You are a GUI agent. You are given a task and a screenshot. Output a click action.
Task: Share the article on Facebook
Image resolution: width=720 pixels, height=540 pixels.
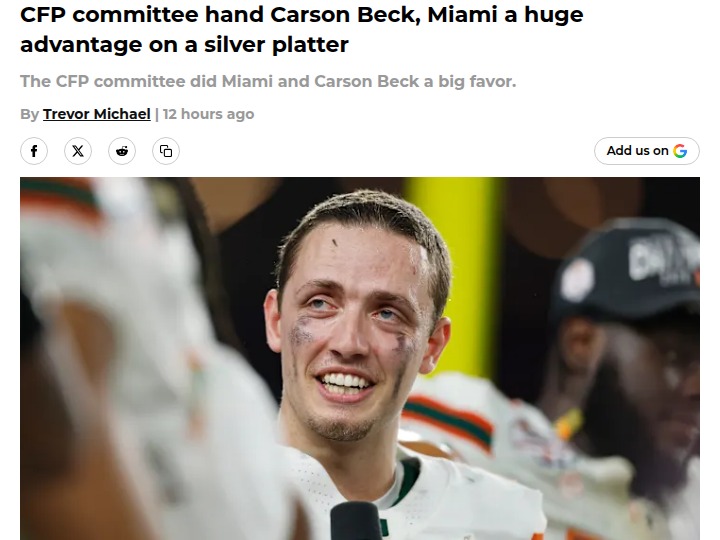(34, 151)
